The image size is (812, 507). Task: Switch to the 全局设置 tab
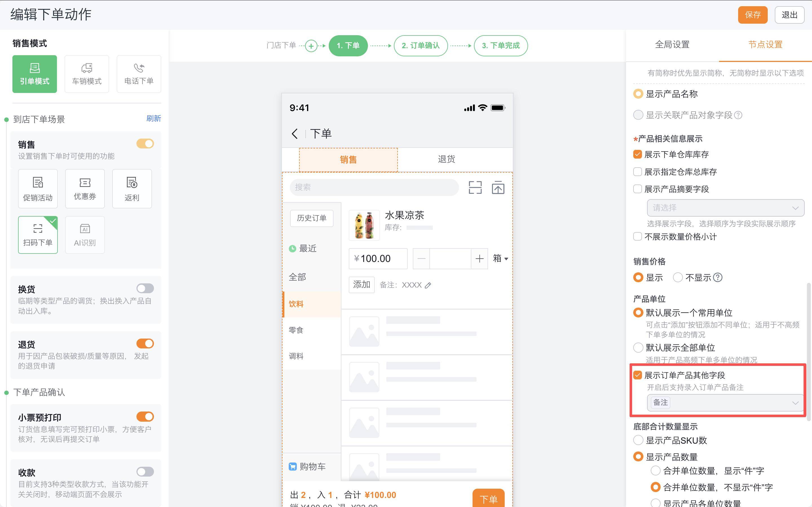tap(672, 45)
